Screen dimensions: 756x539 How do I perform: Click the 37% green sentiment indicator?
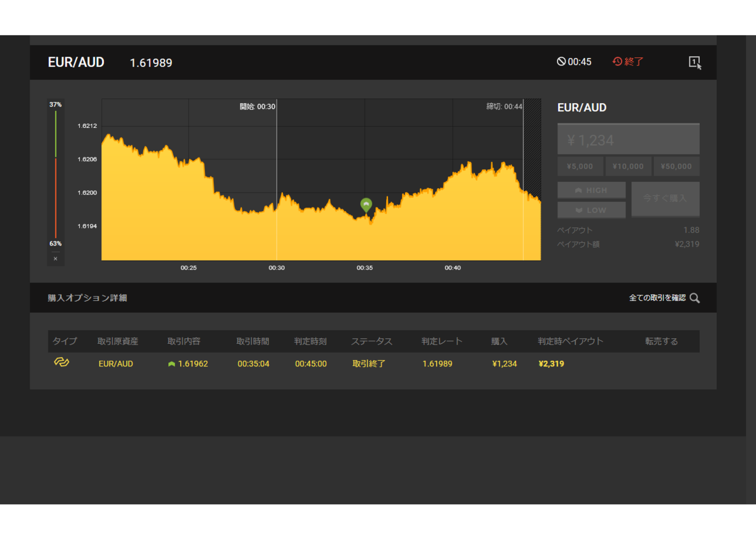coord(55,105)
